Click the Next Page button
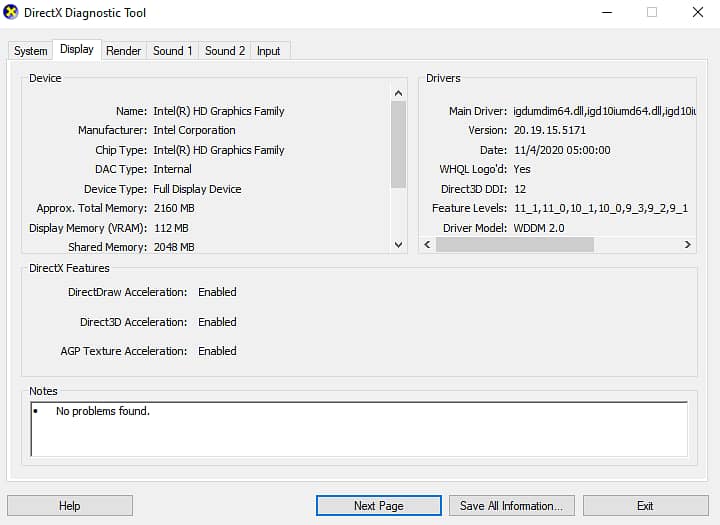Screen dimensions: 720x525 (x=378, y=506)
